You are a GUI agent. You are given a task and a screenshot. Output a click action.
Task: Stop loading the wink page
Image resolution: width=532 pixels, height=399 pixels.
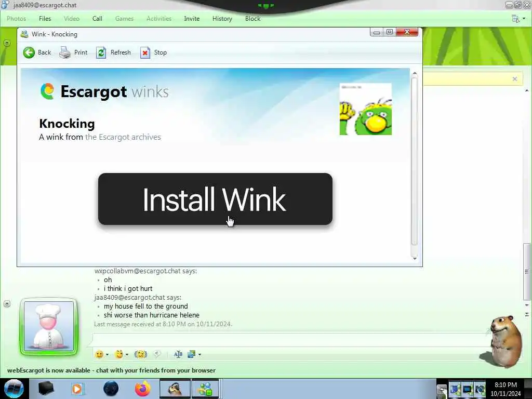(153, 52)
